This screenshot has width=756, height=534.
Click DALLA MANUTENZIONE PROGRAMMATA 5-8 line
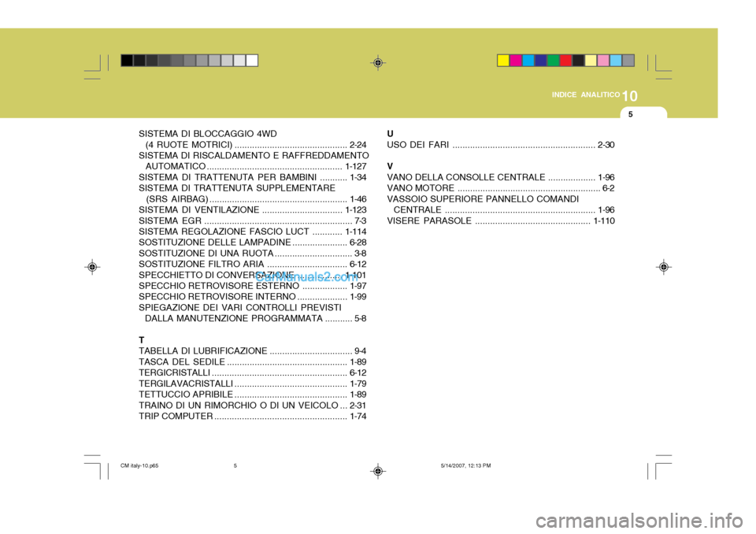(x=255, y=318)
